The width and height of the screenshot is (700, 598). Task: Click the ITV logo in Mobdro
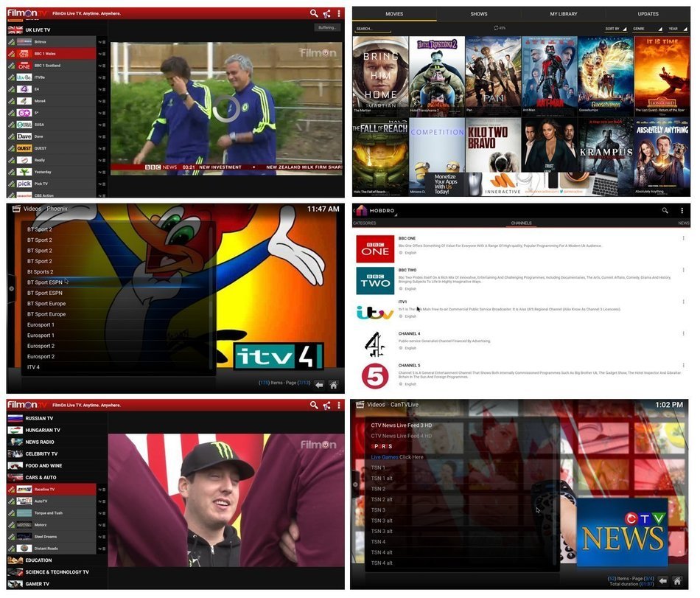[375, 313]
